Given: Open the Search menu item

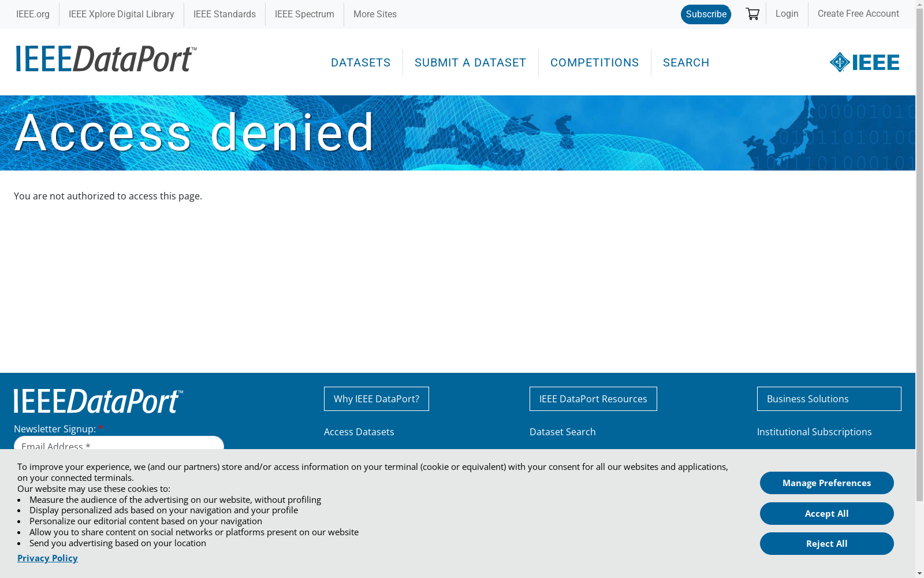Looking at the screenshot, I should click(686, 62).
